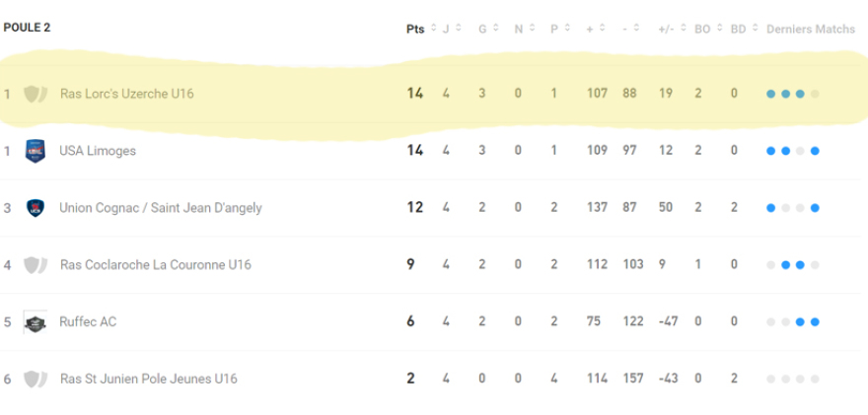Open Ruffec AC team page
Viewport: 868px width, 415px height.
[88, 321]
